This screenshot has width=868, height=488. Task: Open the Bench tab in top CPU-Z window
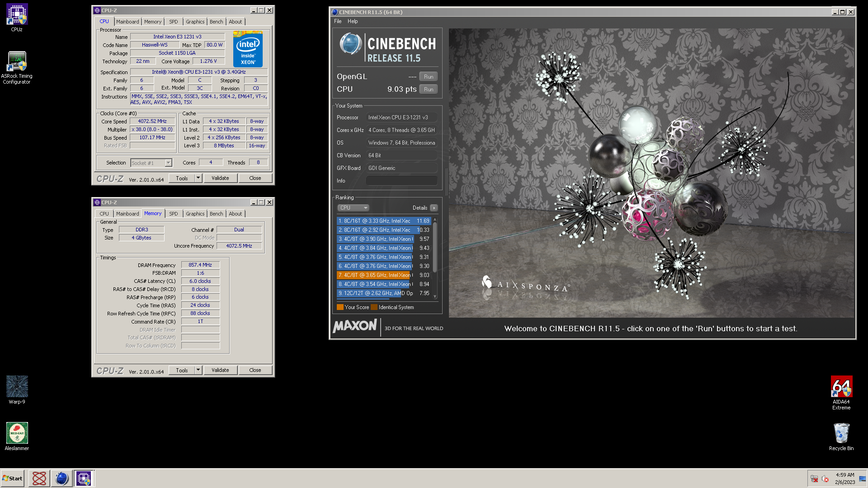coord(217,22)
